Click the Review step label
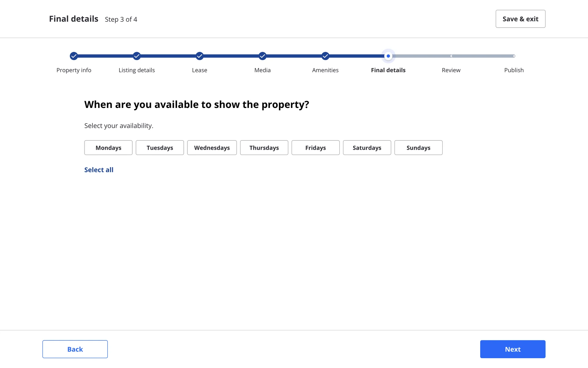 (451, 70)
